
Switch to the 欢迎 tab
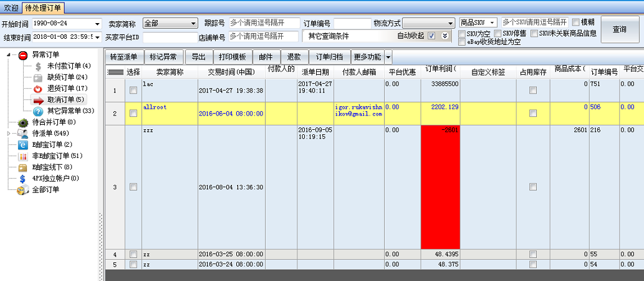(x=11, y=7)
